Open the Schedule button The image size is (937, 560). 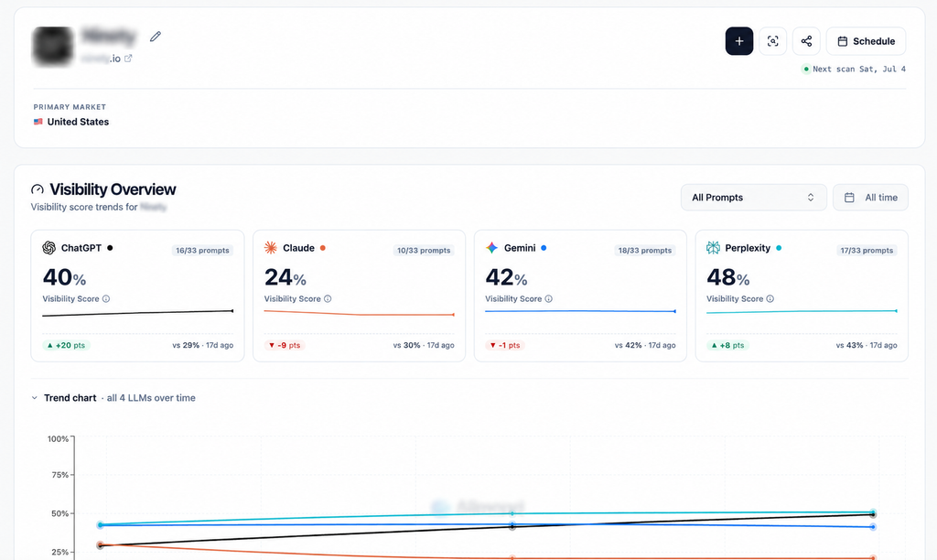click(866, 41)
